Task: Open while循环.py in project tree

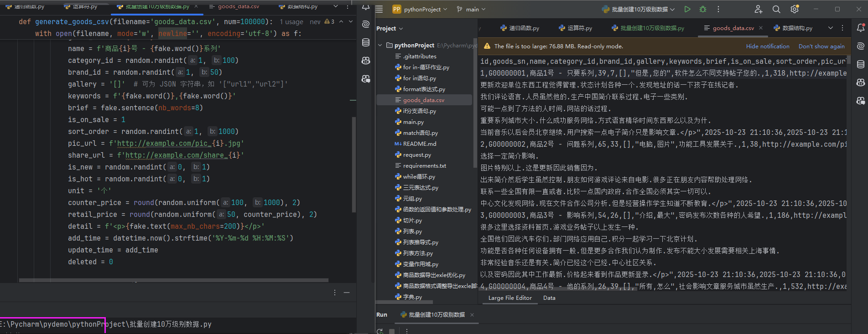Action: point(415,176)
